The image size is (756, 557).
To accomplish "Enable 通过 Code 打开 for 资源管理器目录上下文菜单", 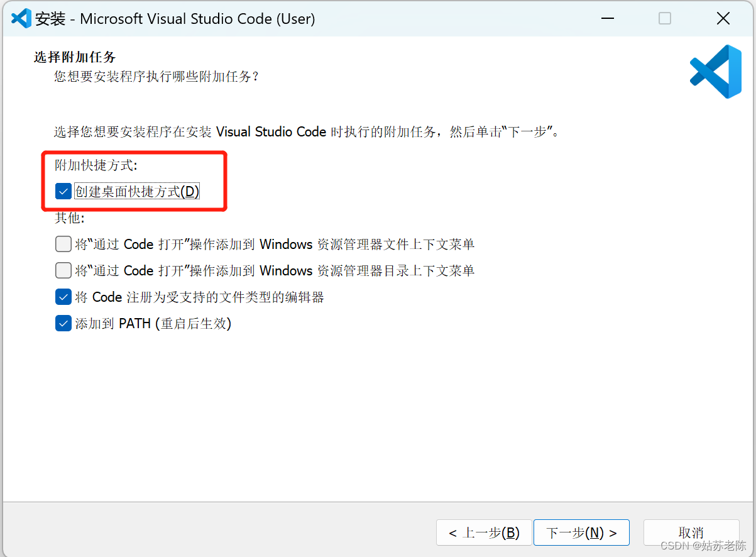I will (x=63, y=270).
